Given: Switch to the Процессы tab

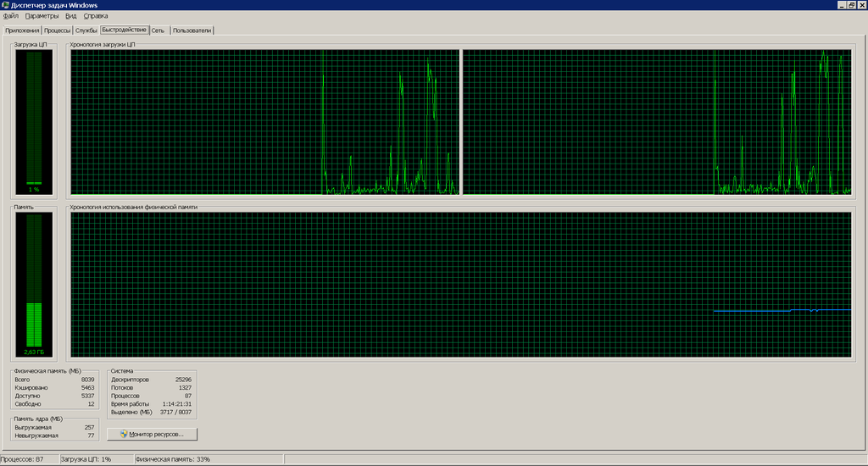Looking at the screenshot, I should (x=57, y=31).
